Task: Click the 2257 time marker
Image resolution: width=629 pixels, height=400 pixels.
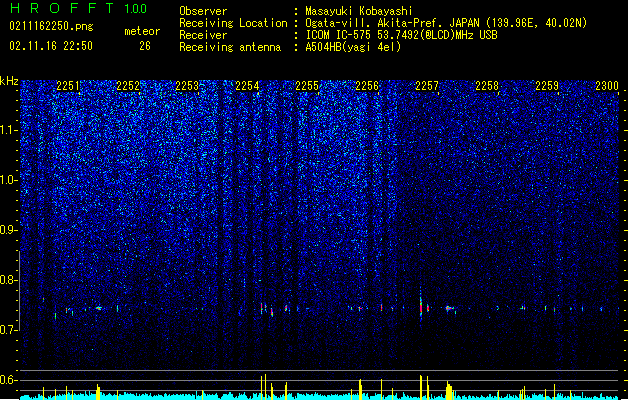Action: pos(427,86)
